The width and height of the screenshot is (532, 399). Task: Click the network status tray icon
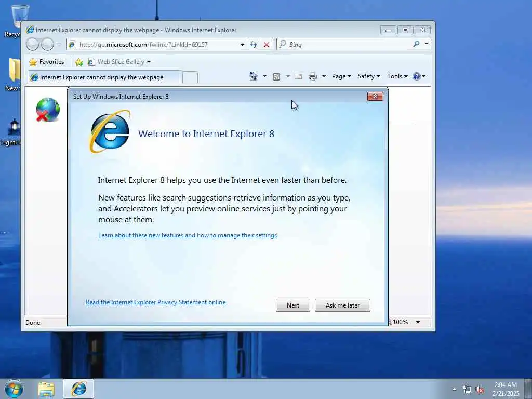[x=467, y=390]
